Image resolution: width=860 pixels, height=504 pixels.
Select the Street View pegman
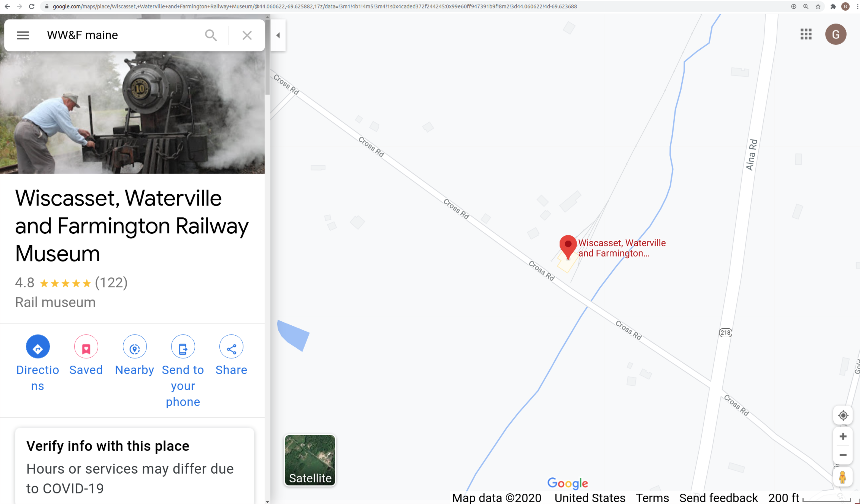coord(843,477)
